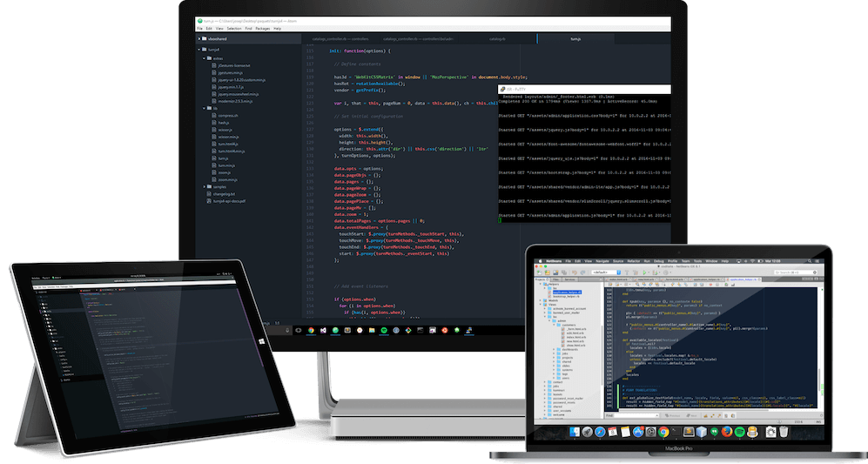The image size is (868, 464).
Task: Click the NetBeans editor horizontal scrollbar
Action: pyautogui.click(x=693, y=410)
